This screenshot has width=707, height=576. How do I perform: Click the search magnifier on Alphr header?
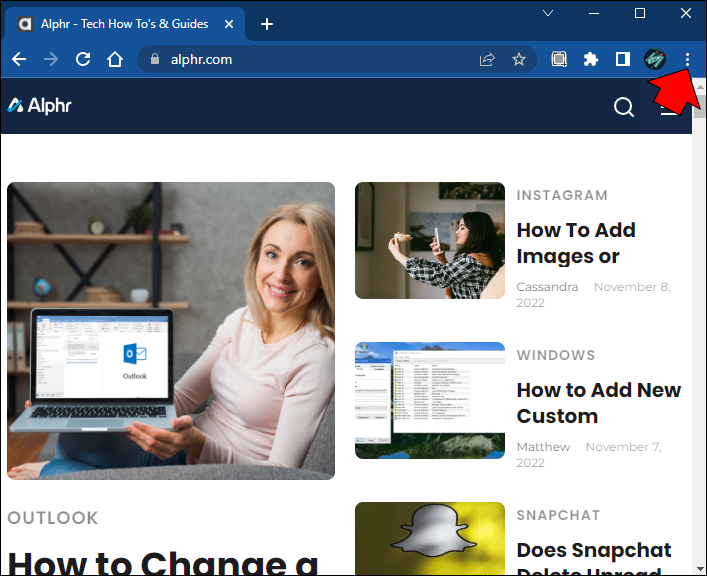(x=624, y=107)
